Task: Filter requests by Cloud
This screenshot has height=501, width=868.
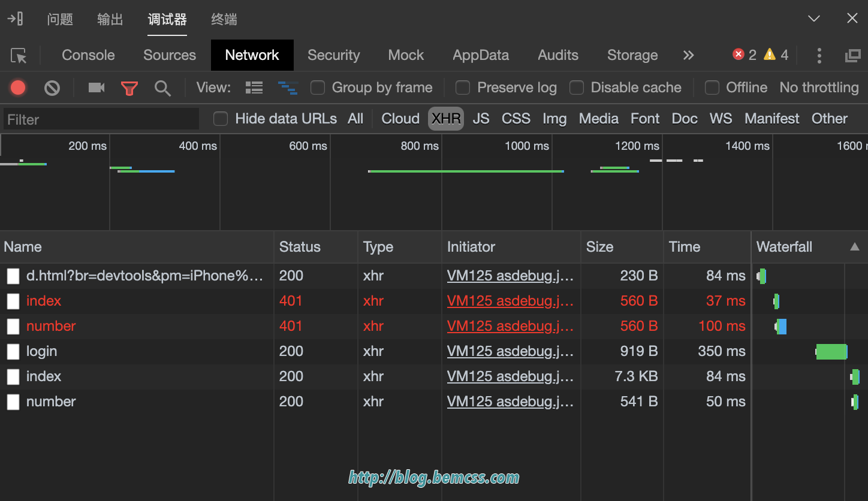Action: [400, 119]
